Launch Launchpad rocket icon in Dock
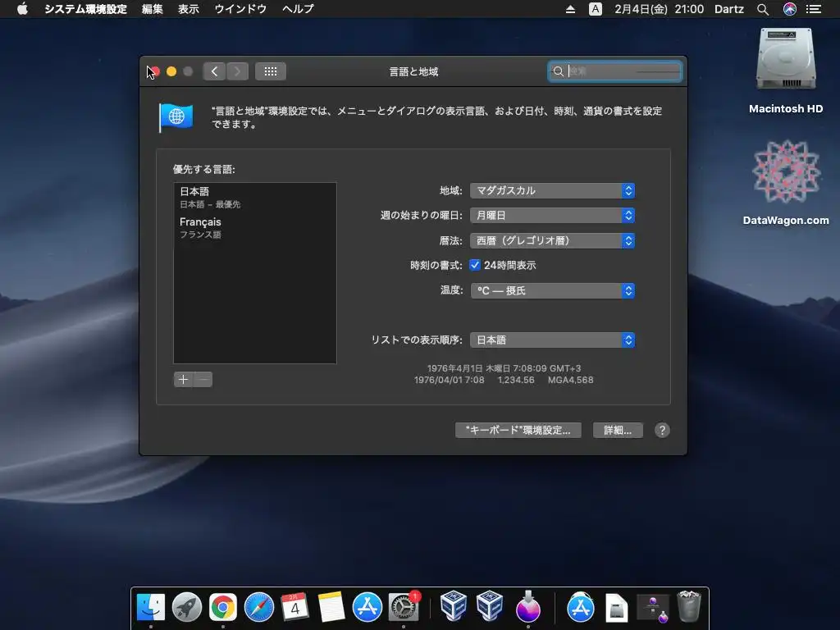Viewport: 840px width, 630px height. (x=187, y=608)
